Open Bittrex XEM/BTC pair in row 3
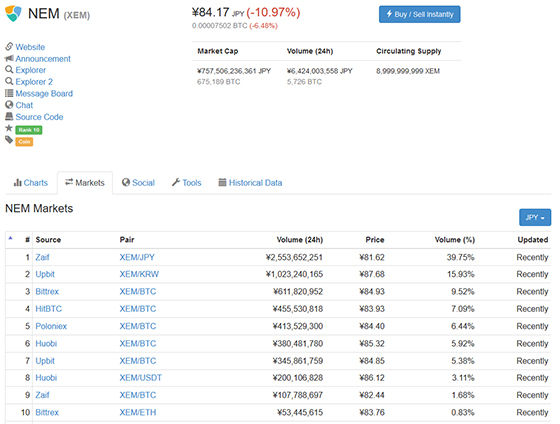This screenshot has height=424, width=560. coord(138,291)
